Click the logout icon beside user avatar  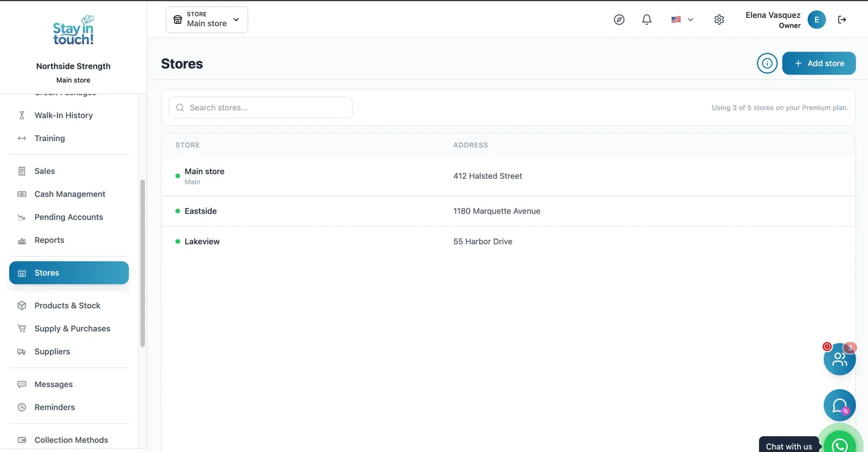[842, 20]
